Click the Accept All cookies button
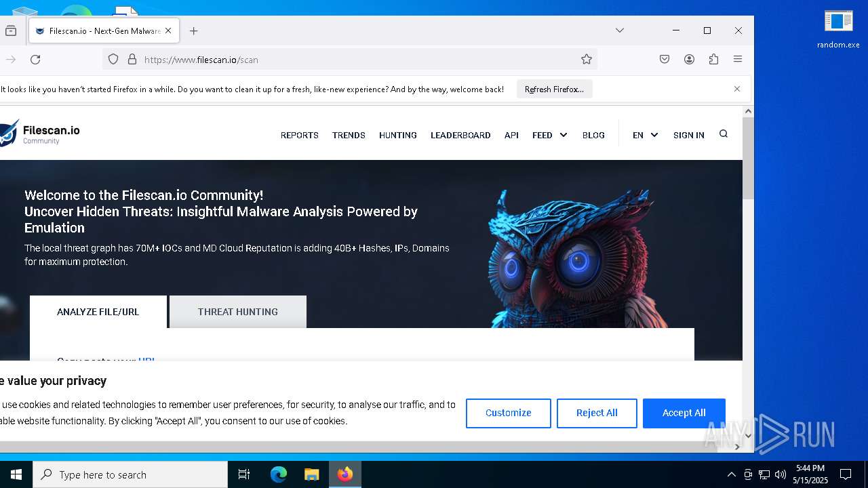Image resolution: width=868 pixels, height=488 pixels. click(x=684, y=413)
